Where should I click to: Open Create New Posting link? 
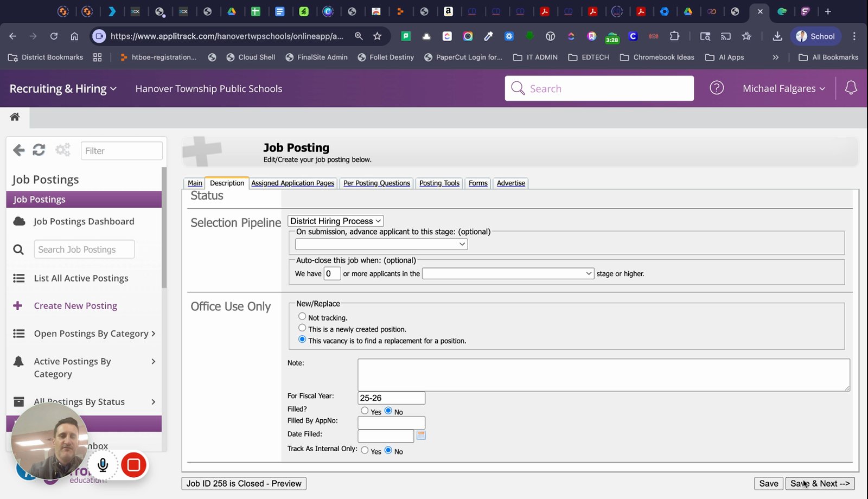point(75,306)
